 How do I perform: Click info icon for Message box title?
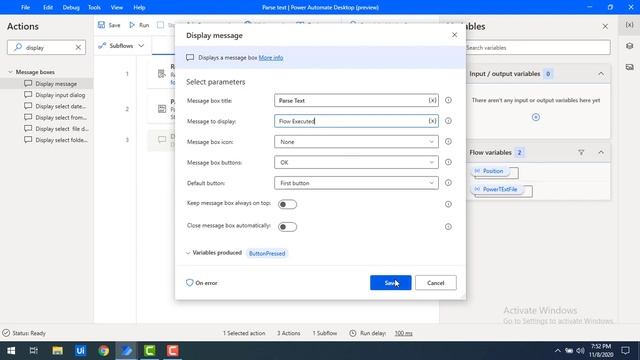coord(448,100)
